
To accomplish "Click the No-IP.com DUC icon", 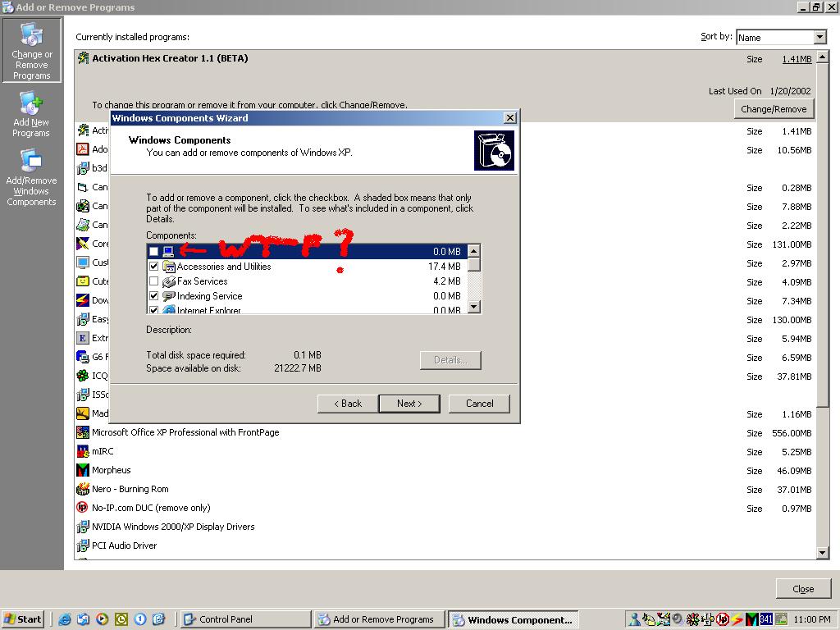I will click(x=83, y=507).
